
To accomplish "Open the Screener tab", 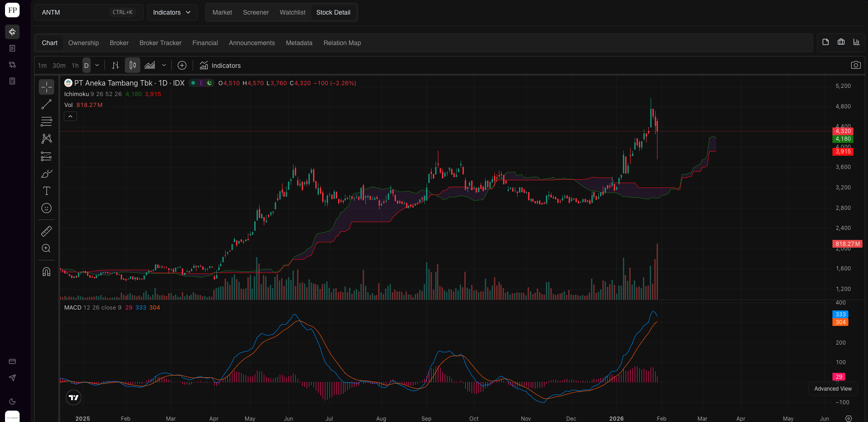I will point(256,12).
